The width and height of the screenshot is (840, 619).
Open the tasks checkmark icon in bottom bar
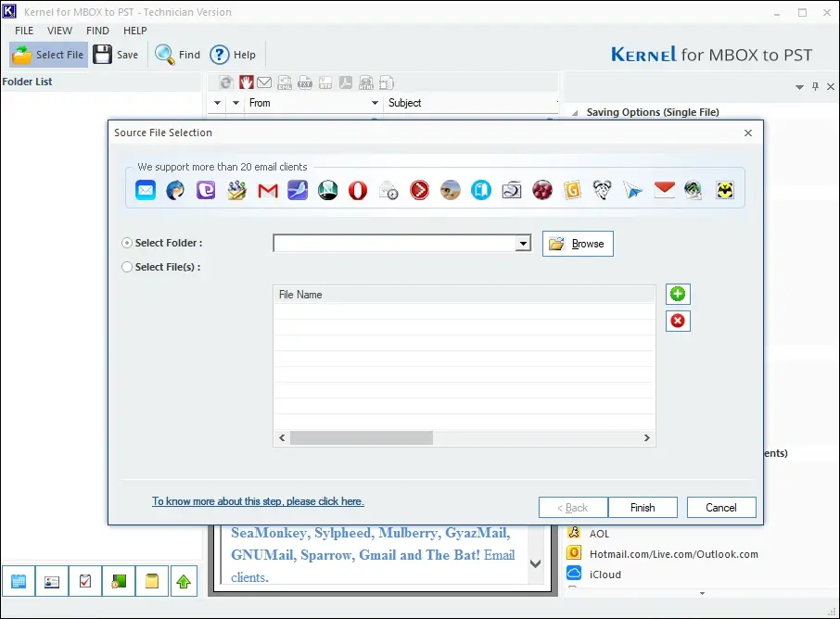click(85, 581)
